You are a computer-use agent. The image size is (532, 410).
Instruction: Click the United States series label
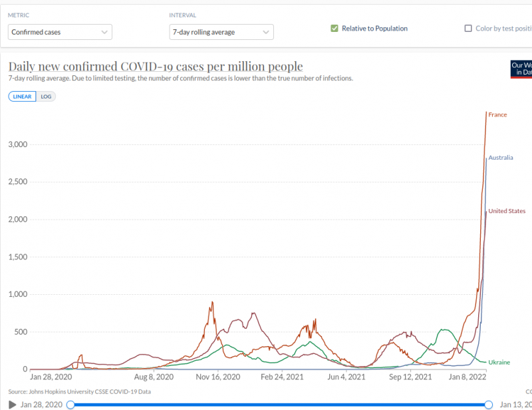507,211
